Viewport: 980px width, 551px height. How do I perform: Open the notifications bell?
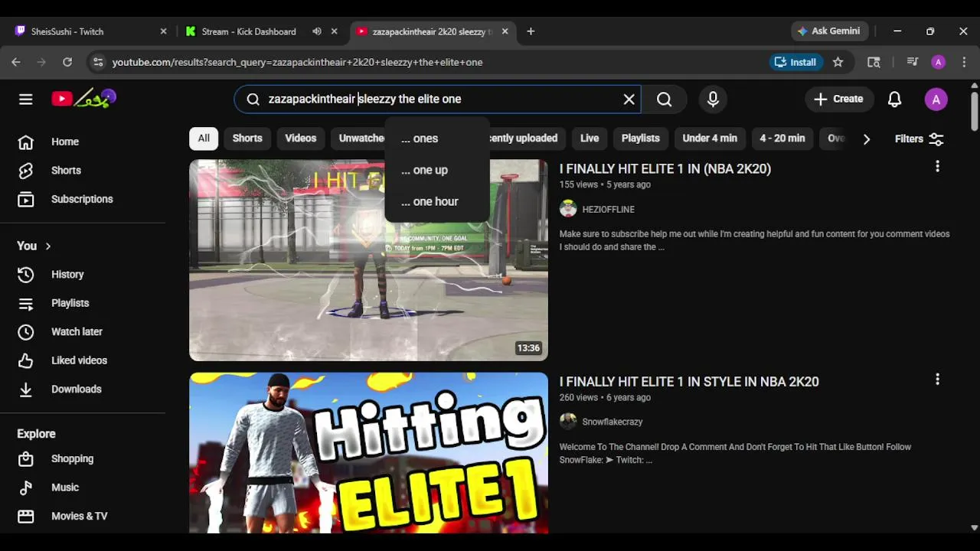coord(894,99)
